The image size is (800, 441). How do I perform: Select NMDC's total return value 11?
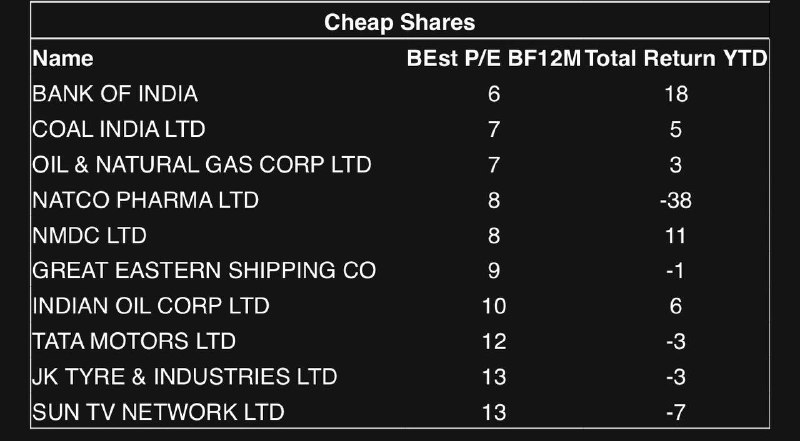676,235
